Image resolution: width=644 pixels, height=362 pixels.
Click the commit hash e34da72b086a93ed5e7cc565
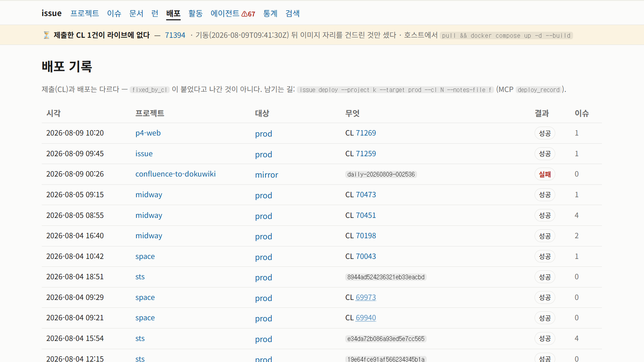tap(386, 339)
